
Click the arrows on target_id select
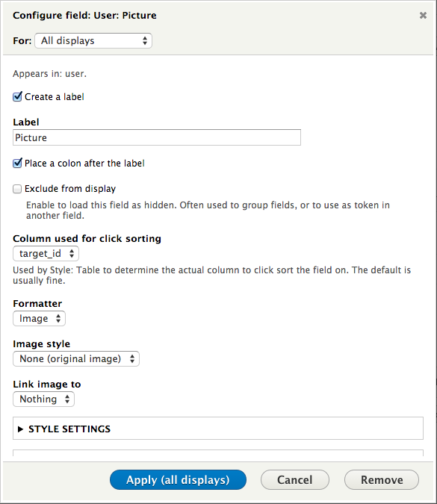pyautogui.click(x=72, y=254)
